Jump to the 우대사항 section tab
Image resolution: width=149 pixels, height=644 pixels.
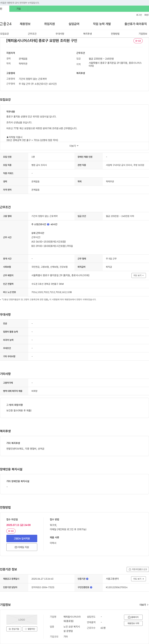click(x=60, y=34)
